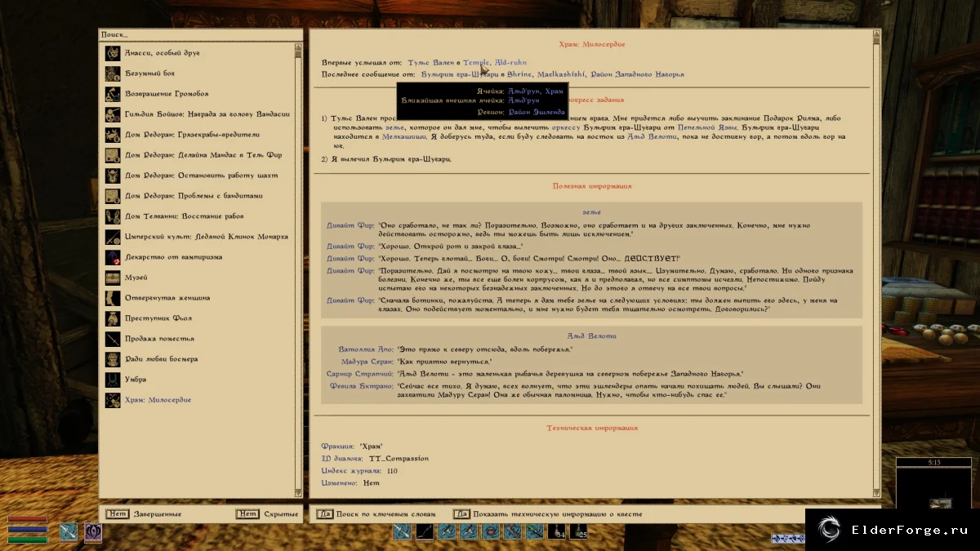The image size is (980, 551).
Task: Toggle the Скрытые quests filter
Action: [x=247, y=514]
